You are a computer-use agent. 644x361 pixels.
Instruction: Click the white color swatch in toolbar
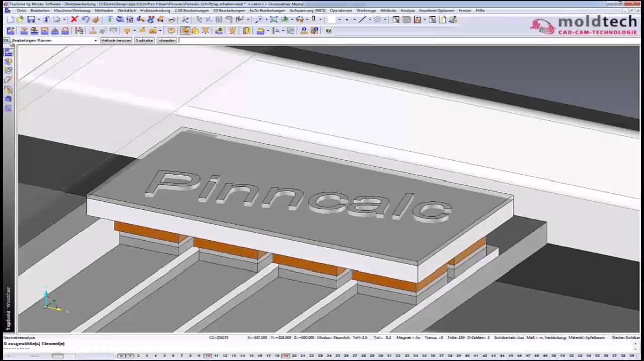coord(331,19)
